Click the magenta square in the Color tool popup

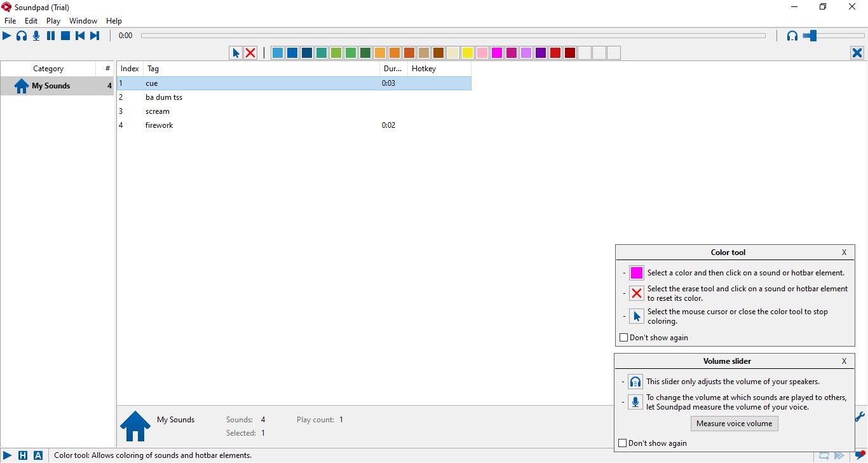pyautogui.click(x=636, y=273)
